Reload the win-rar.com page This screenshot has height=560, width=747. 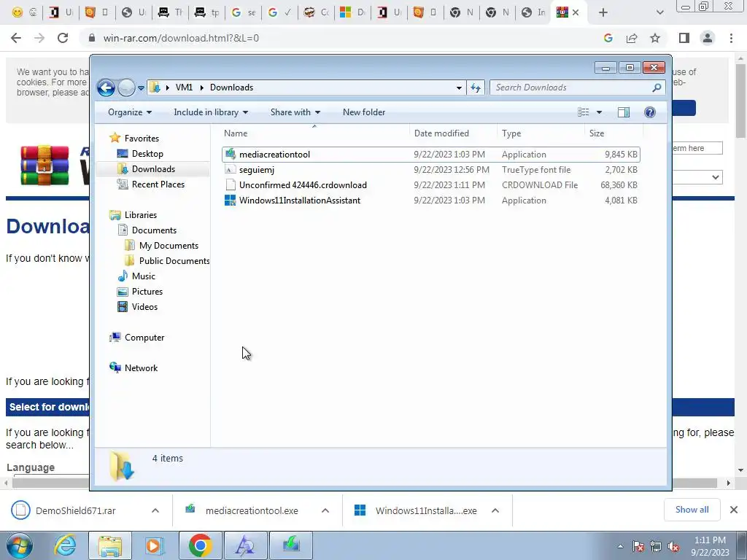pos(63,38)
